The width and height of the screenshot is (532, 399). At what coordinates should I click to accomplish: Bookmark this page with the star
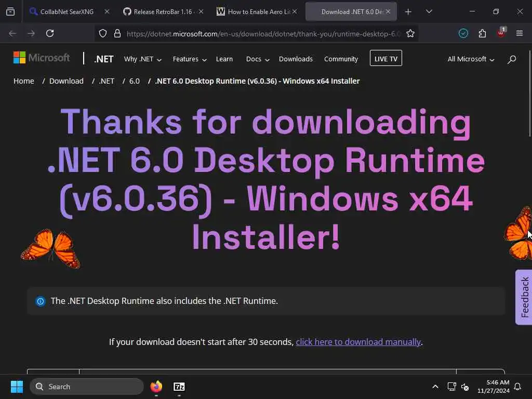(410, 33)
